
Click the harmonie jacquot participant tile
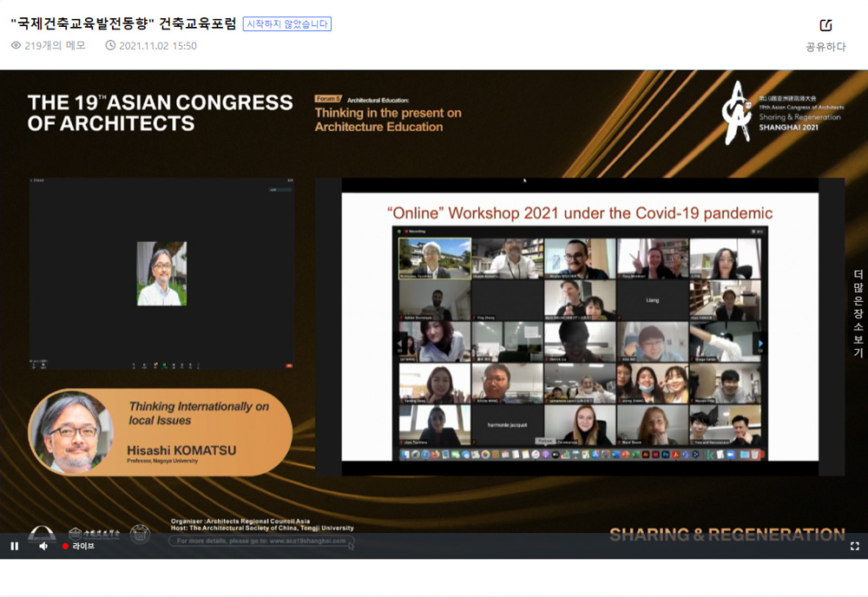(507, 425)
